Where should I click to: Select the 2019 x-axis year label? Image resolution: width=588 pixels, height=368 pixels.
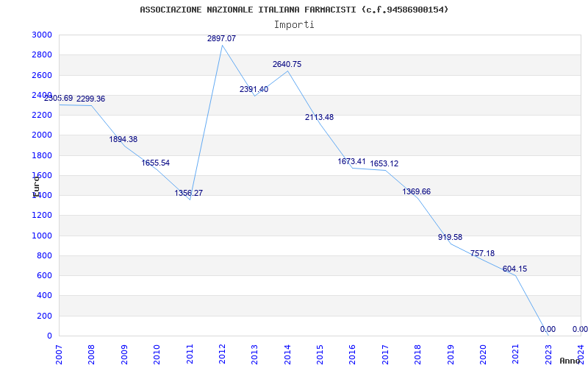pyautogui.click(x=451, y=354)
